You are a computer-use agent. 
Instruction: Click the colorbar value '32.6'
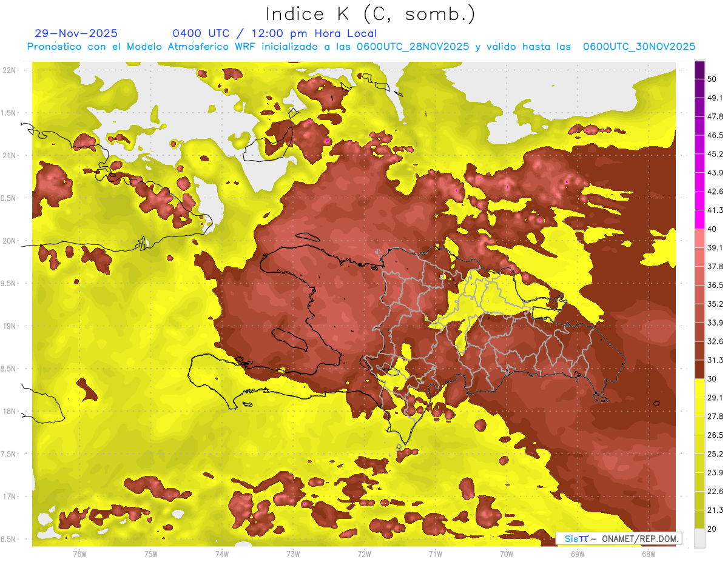click(x=715, y=341)
